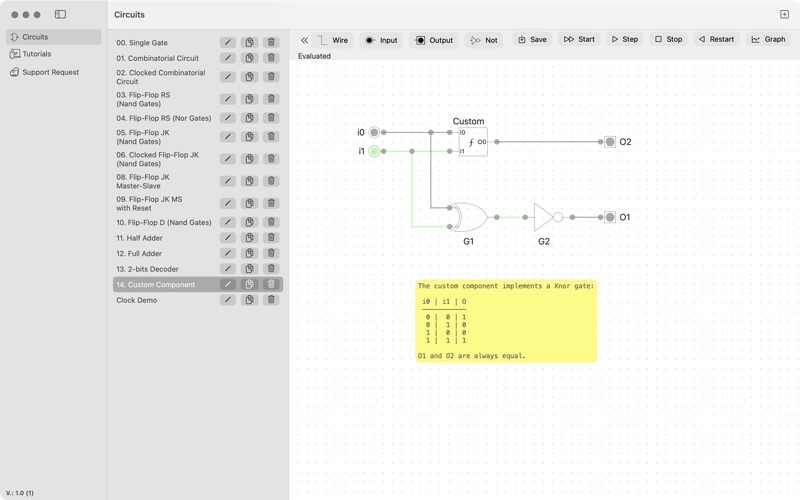Select the yellow Xnor truth table note
Image resolution: width=800 pixels, height=500 pixels.
click(x=506, y=321)
